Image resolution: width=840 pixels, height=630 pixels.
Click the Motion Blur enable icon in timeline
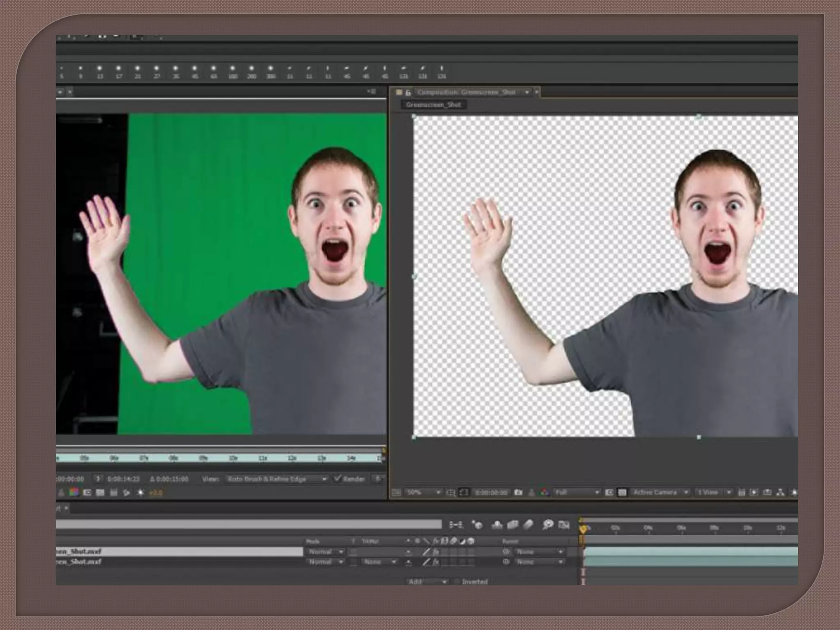tap(528, 524)
